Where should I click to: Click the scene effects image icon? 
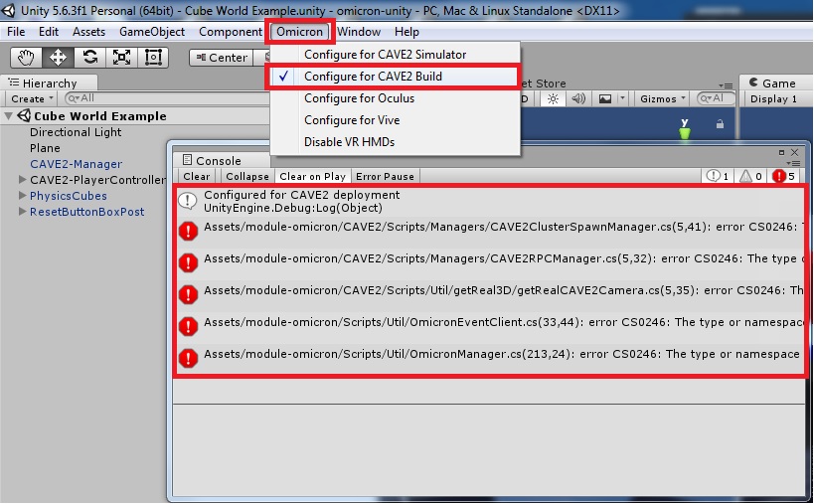[605, 98]
